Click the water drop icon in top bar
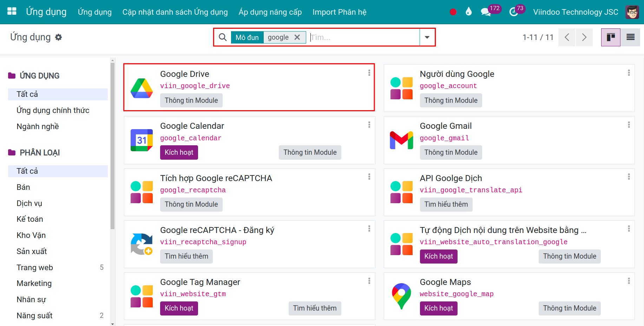Image resolution: width=644 pixels, height=326 pixels. [468, 12]
